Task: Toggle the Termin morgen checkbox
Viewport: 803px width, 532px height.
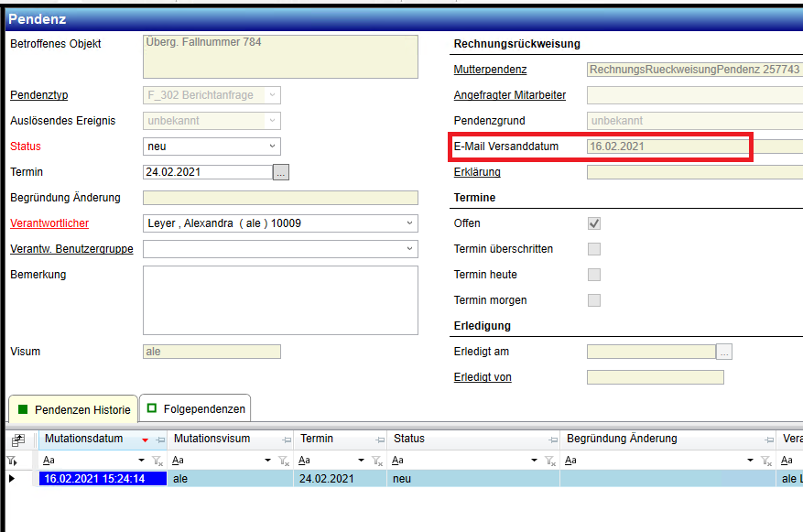Action: [594, 300]
